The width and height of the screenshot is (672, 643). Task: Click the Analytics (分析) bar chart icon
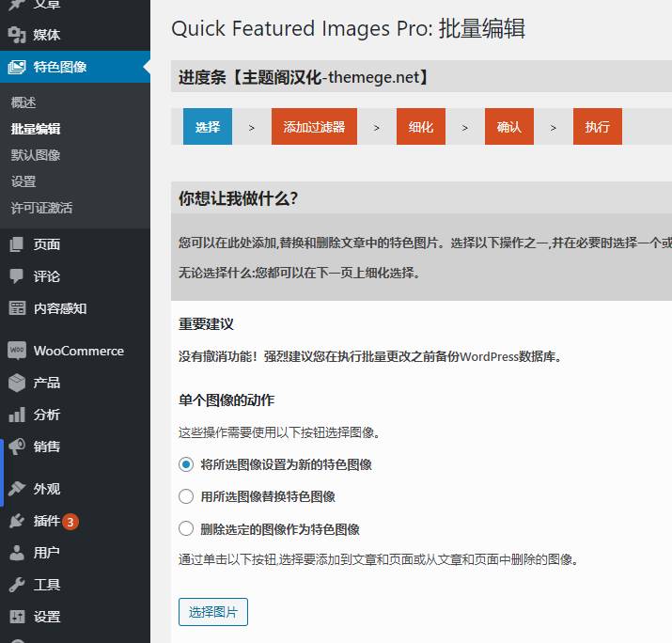coord(17,415)
